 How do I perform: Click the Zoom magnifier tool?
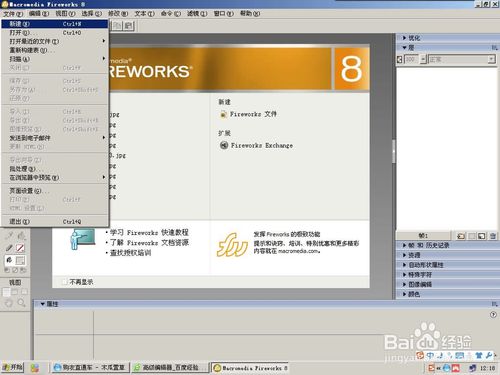pyautogui.click(x=21, y=303)
